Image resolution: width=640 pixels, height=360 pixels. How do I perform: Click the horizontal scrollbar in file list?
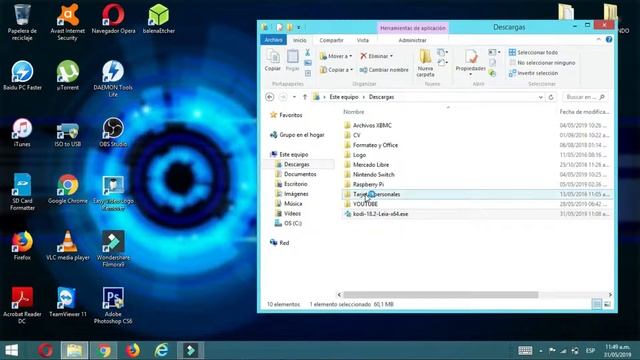440,295
